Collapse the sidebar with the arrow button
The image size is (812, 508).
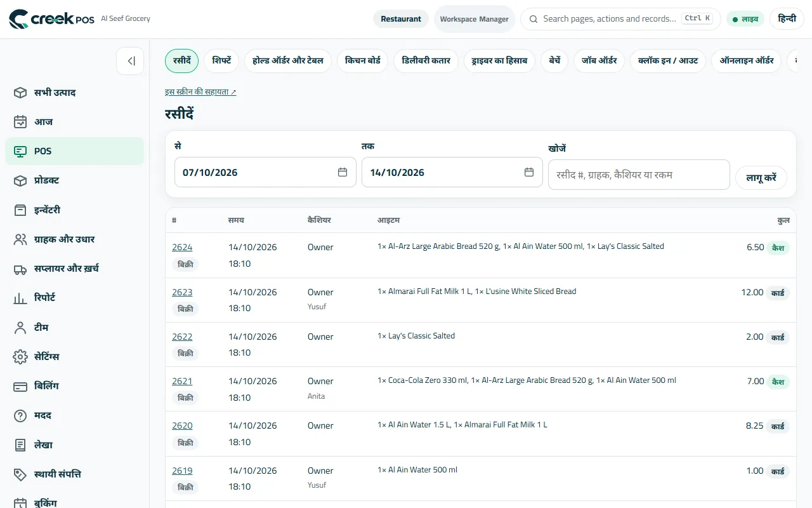[130, 61]
